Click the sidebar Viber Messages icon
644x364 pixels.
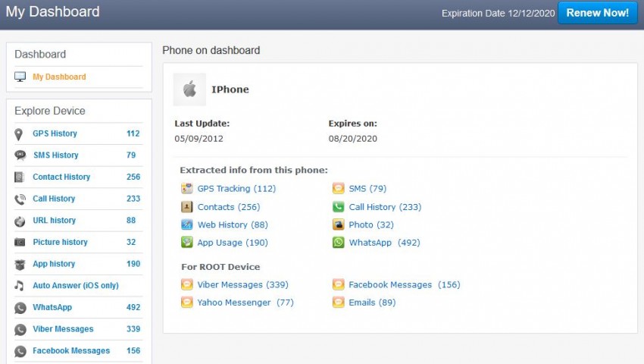point(20,329)
